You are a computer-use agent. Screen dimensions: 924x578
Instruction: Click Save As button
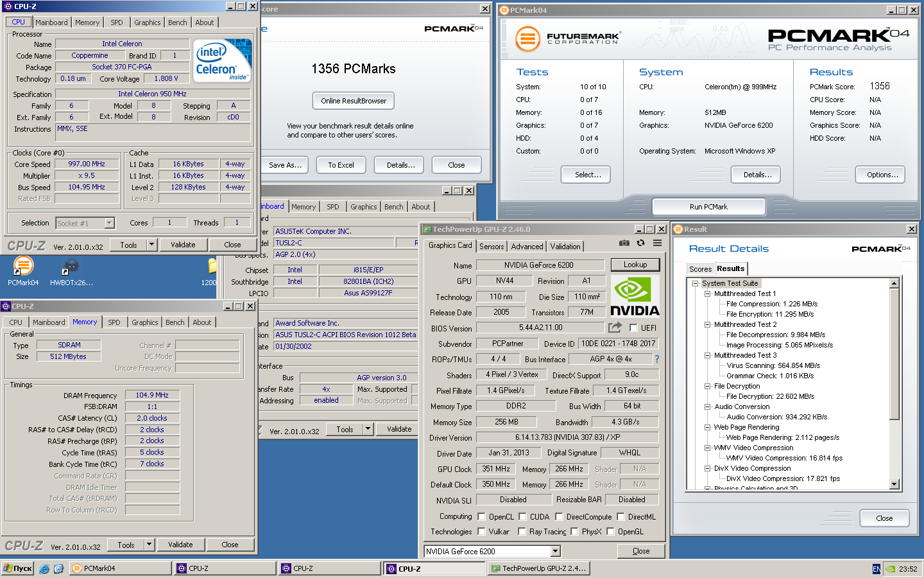pyautogui.click(x=285, y=165)
